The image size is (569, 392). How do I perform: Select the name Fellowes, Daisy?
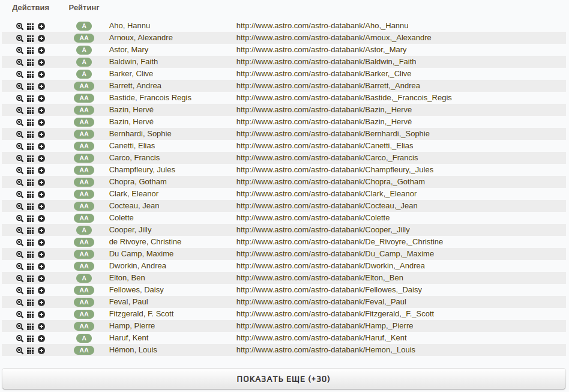136,289
